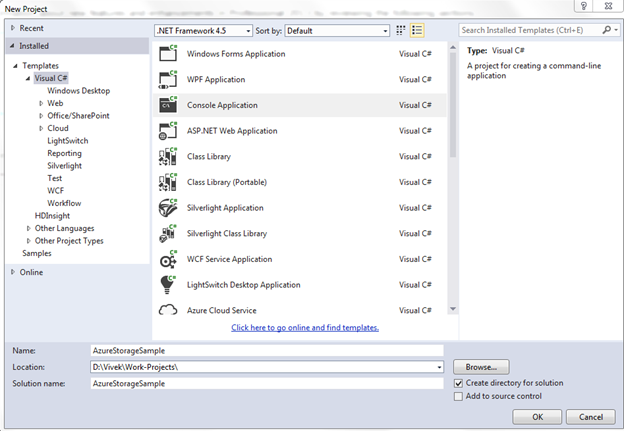Click the Solution name input field

267,384
